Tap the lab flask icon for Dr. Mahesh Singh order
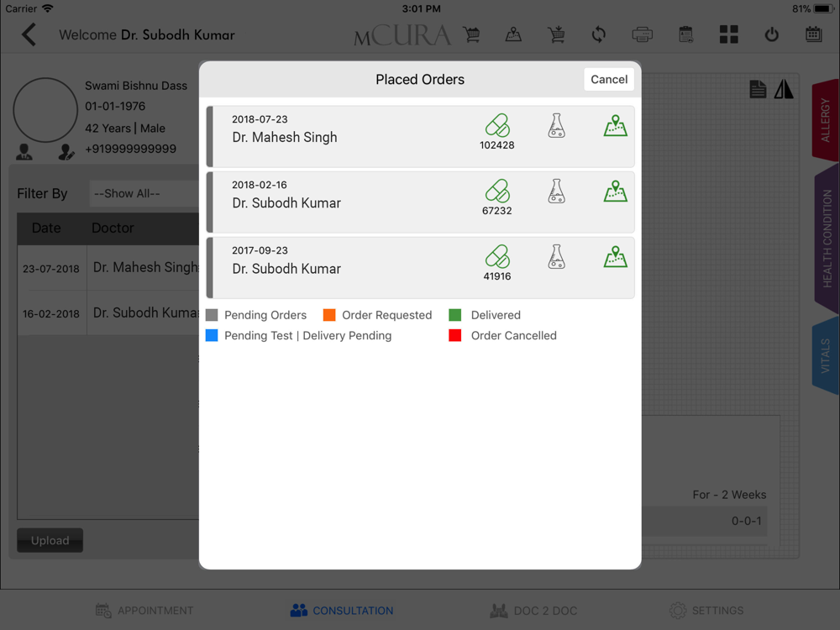This screenshot has height=630, width=840. [x=557, y=125]
